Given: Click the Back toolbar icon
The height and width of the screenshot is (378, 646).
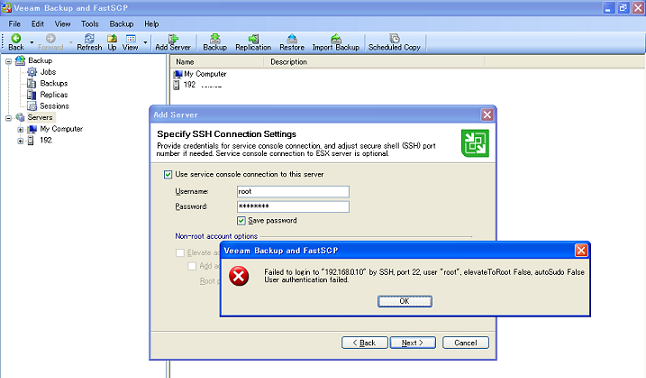Looking at the screenshot, I should tap(16, 38).
